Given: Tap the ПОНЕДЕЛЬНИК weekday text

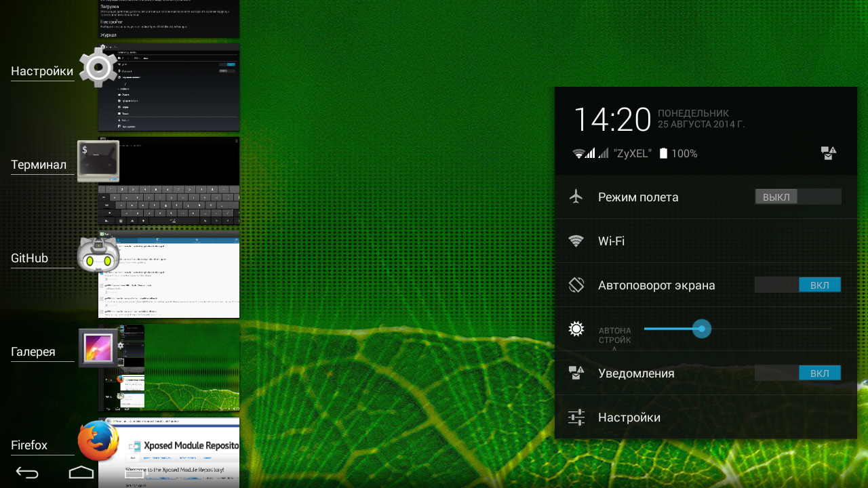Looking at the screenshot, I should 693,113.
